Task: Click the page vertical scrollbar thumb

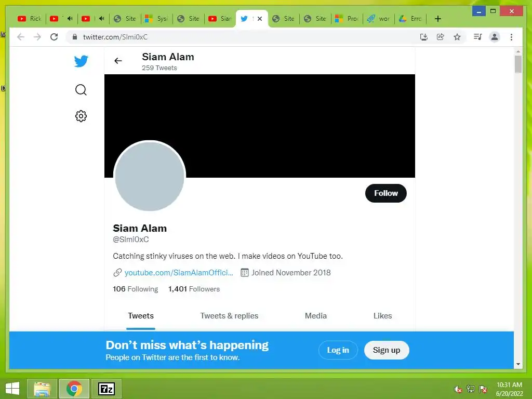Action: (518, 64)
